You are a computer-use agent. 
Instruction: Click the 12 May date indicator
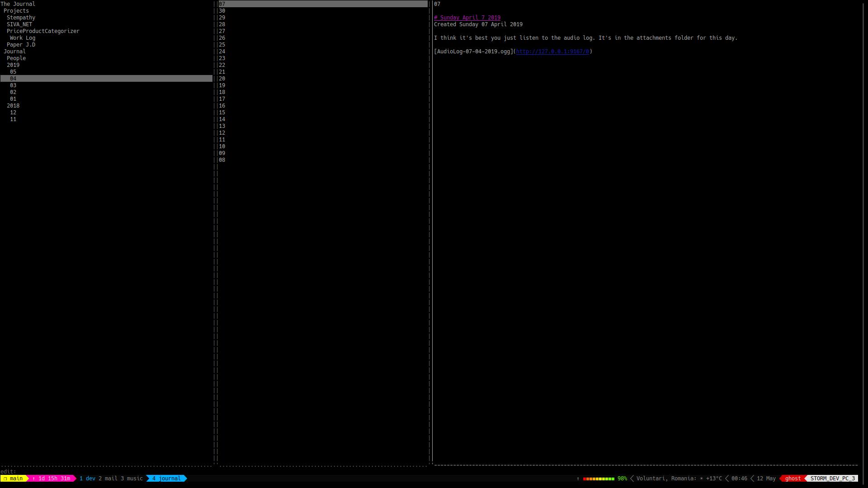(x=765, y=478)
